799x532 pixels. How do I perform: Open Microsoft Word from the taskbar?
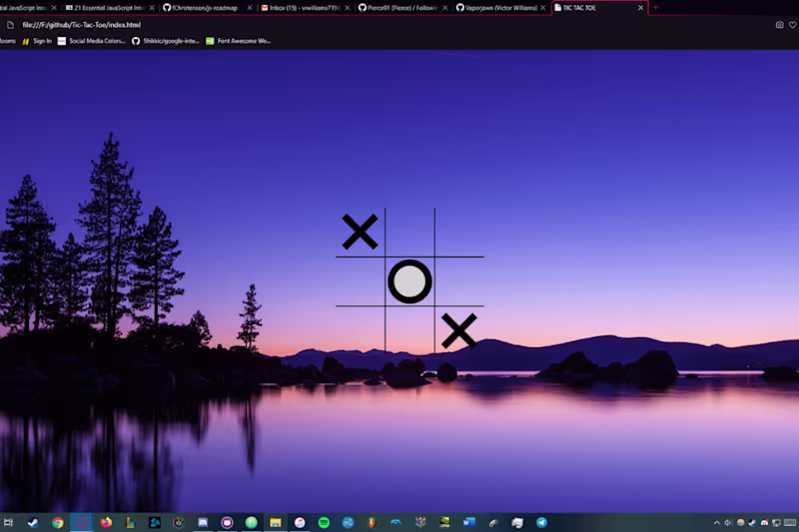pyautogui.click(x=468, y=522)
